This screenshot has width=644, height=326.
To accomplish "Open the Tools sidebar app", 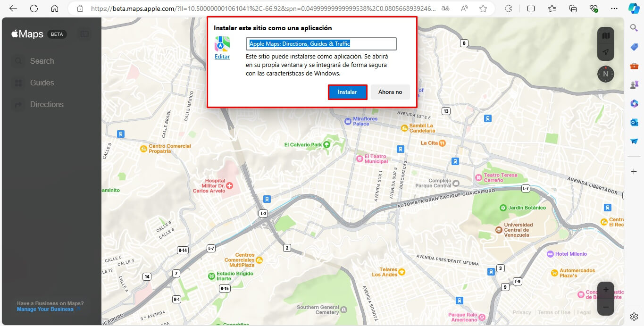I will 634,66.
